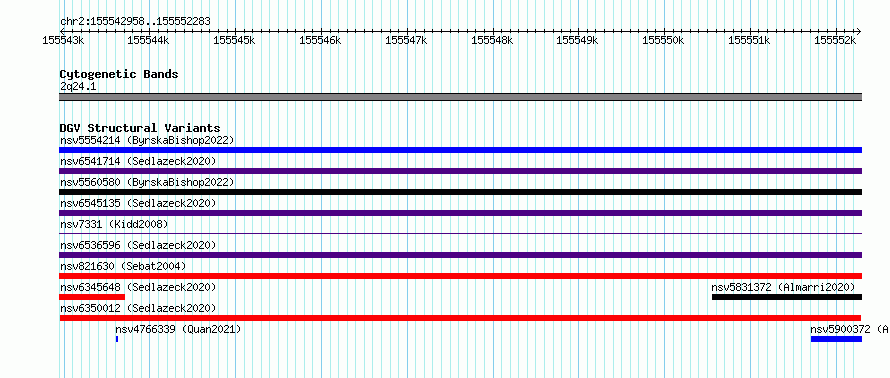The height and width of the screenshot is (378, 890).
Task: Select red bar under nsv6350012
Action: click(x=460, y=318)
